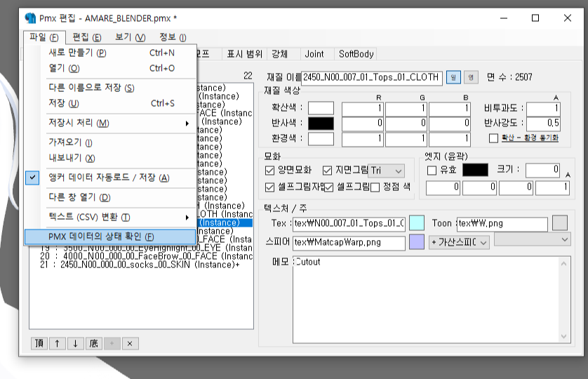Select PMX 데이터의 상태 확인 (F)
Image resolution: width=588 pixels, height=379 pixels.
click(x=110, y=237)
